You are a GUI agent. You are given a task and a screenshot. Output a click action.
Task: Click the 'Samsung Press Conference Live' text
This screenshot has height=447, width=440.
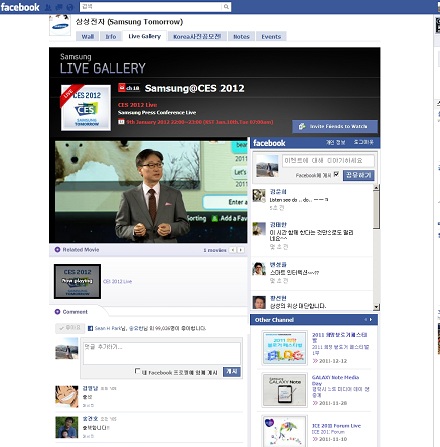[x=157, y=113]
